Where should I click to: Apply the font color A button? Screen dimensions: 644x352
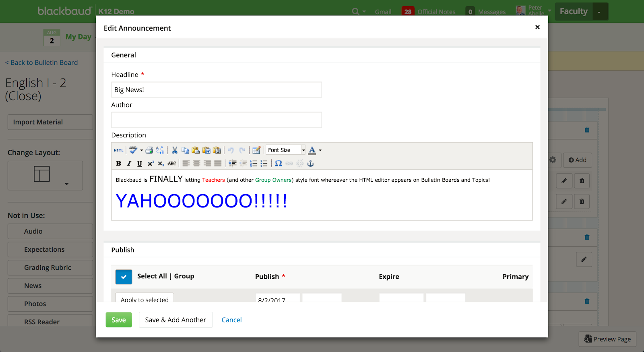click(x=312, y=150)
